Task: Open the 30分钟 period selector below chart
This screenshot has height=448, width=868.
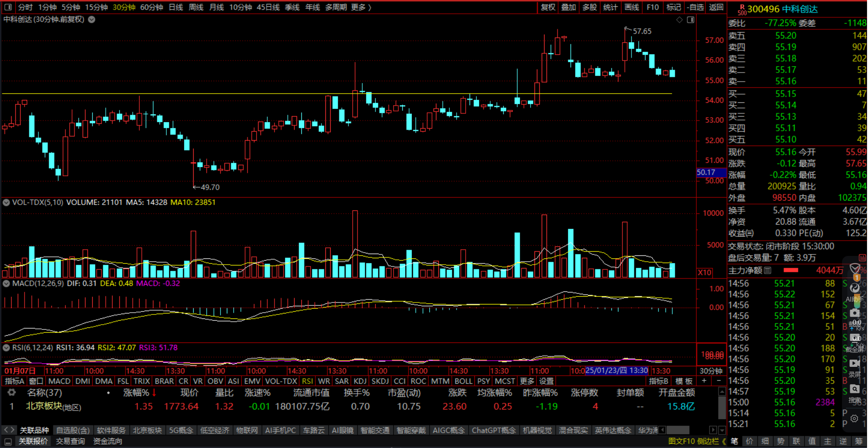Action: [x=711, y=371]
